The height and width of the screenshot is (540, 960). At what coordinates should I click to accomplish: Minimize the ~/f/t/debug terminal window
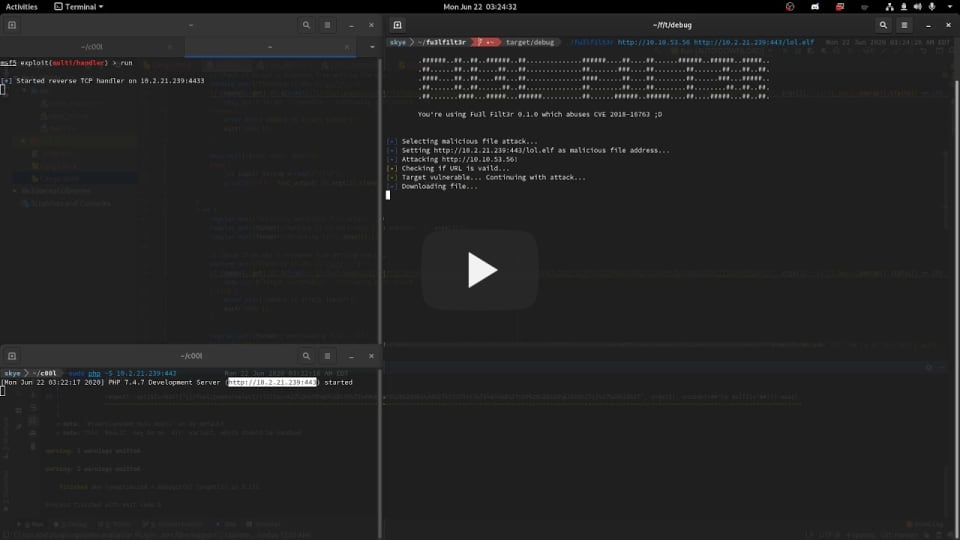pos(928,25)
